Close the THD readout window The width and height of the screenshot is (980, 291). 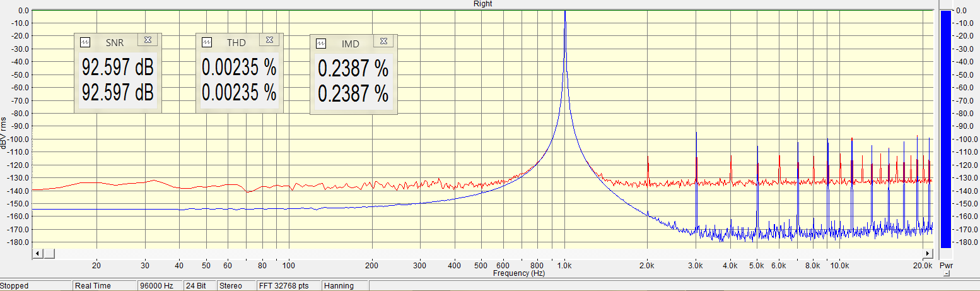point(269,40)
